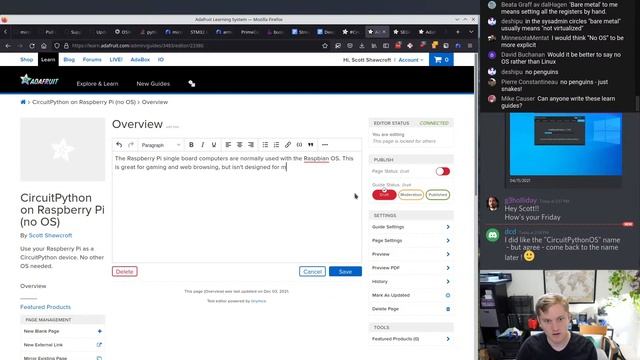Toggle underline formatting

(213, 145)
